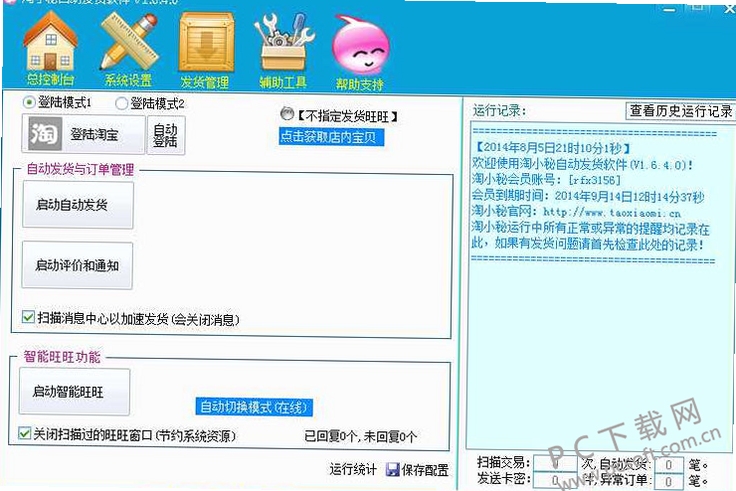This screenshot has width=736, height=491.
Task: Click the 保存配置 floppy disk icon
Action: point(392,469)
